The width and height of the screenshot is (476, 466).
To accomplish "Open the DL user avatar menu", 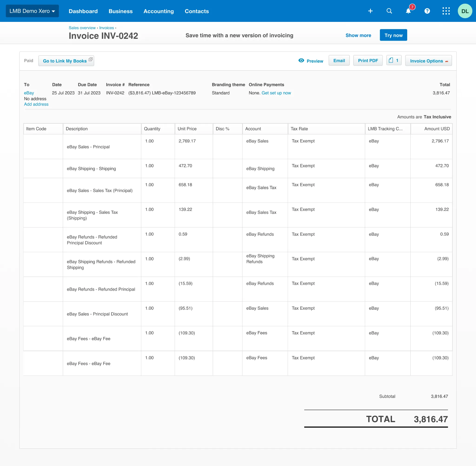I will click(x=465, y=11).
